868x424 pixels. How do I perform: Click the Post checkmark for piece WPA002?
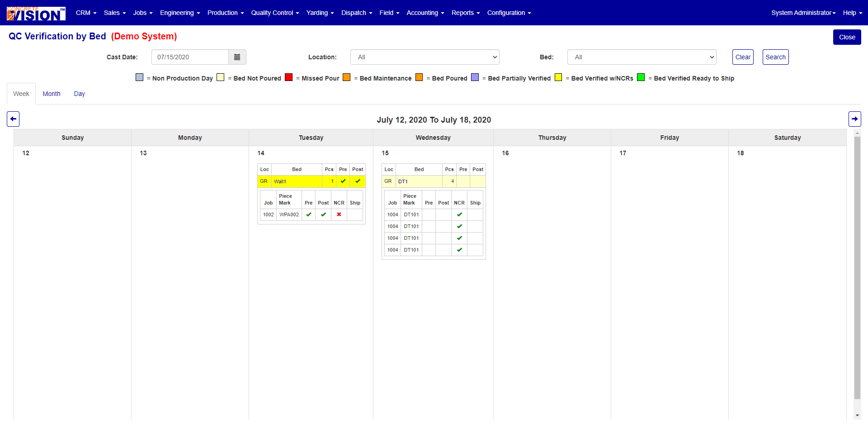coord(323,214)
